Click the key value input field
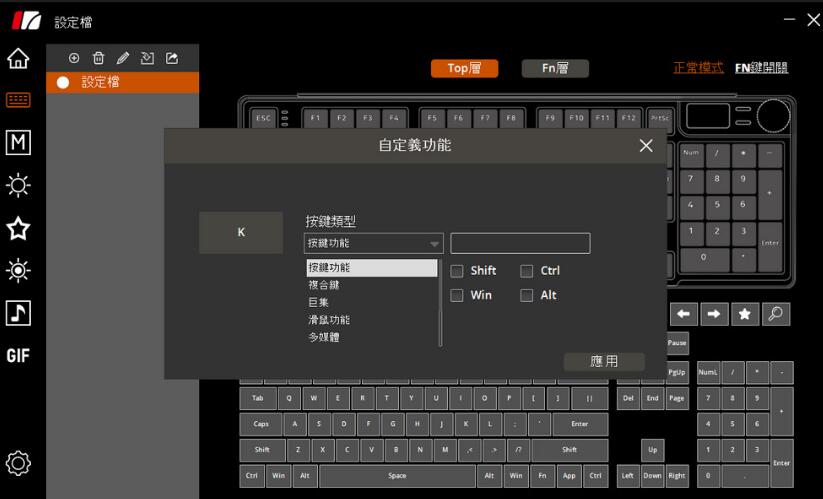 click(520, 243)
